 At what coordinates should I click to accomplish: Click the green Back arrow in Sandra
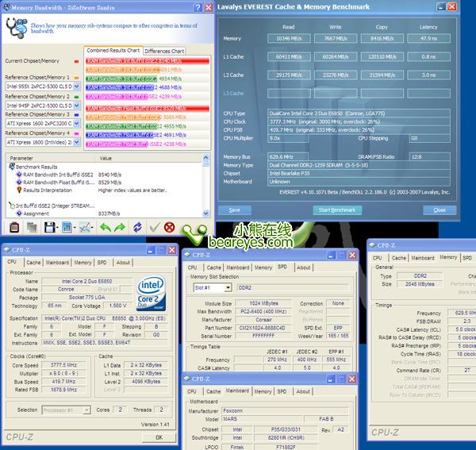pyautogui.click(x=106, y=227)
